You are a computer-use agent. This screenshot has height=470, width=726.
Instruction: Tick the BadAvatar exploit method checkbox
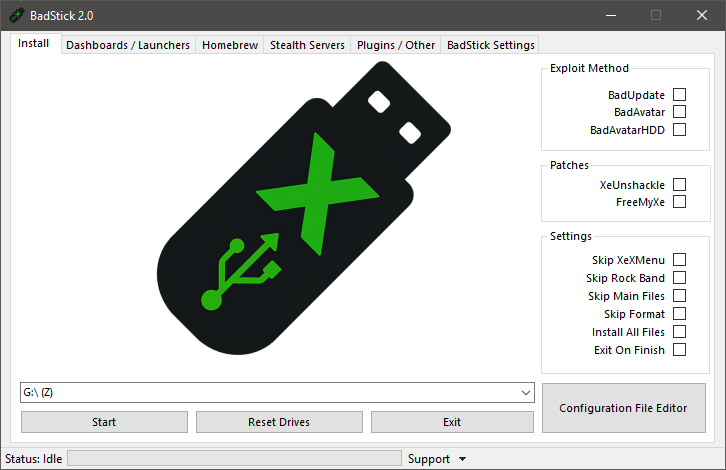pos(680,112)
